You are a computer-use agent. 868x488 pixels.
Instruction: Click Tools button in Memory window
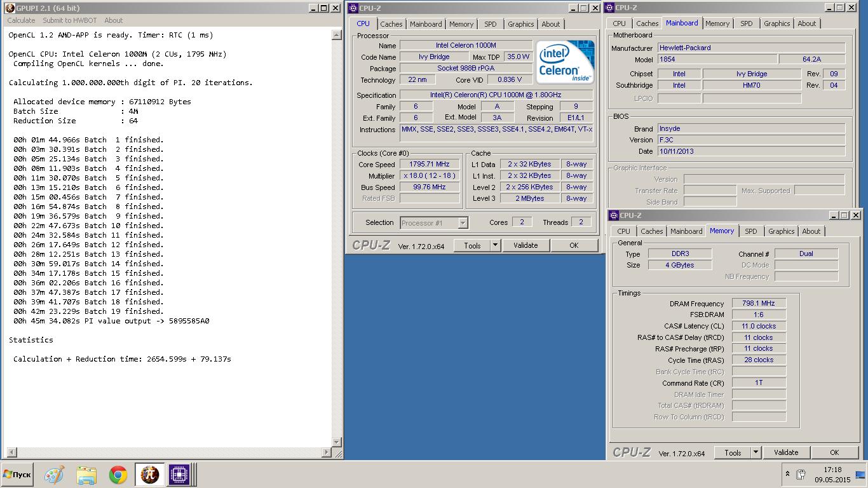coord(733,452)
